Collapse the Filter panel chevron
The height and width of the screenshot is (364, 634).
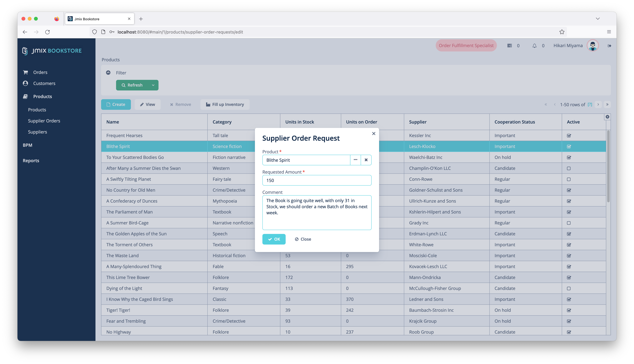click(x=108, y=73)
